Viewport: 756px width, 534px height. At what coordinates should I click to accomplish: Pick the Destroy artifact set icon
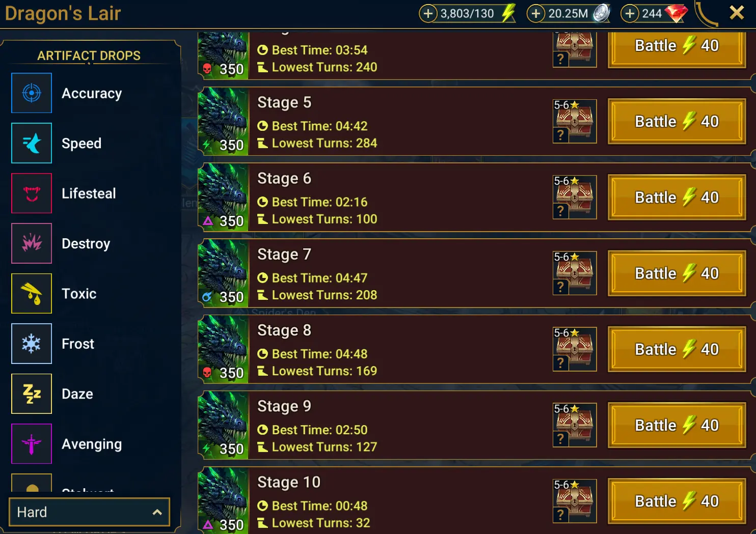[32, 243]
